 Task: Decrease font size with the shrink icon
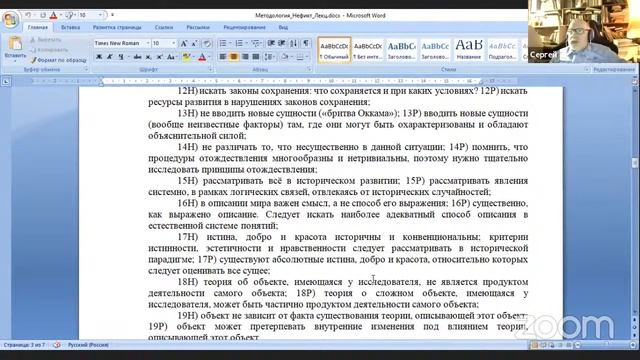pos(195,43)
